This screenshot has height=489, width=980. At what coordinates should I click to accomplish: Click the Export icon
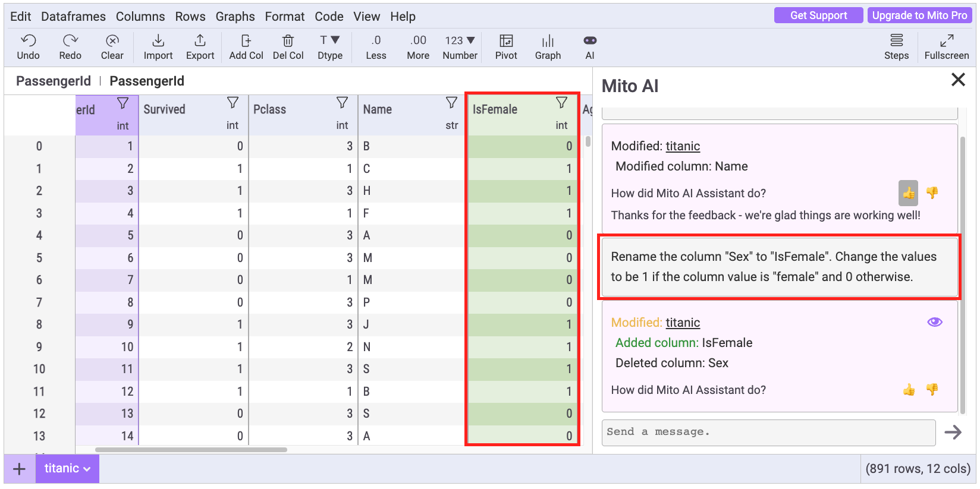pyautogui.click(x=200, y=41)
